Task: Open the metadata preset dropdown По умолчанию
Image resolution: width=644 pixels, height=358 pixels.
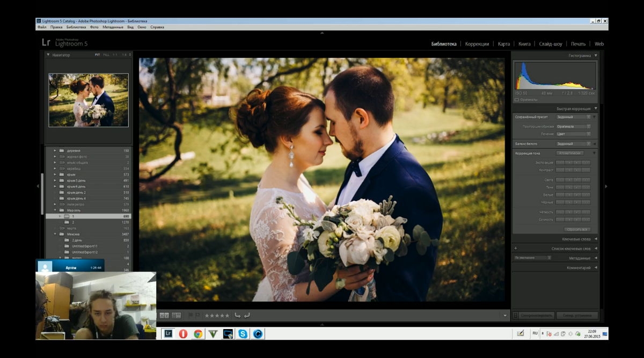Action: (x=532, y=258)
